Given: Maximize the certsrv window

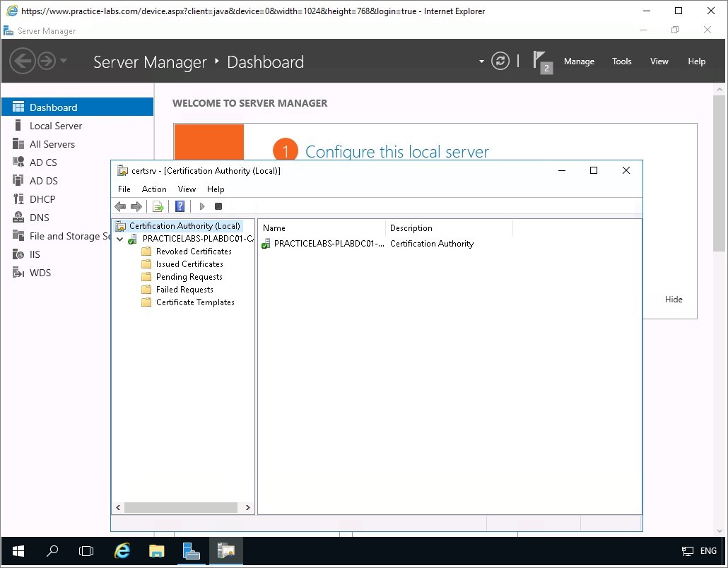Looking at the screenshot, I should click(594, 170).
